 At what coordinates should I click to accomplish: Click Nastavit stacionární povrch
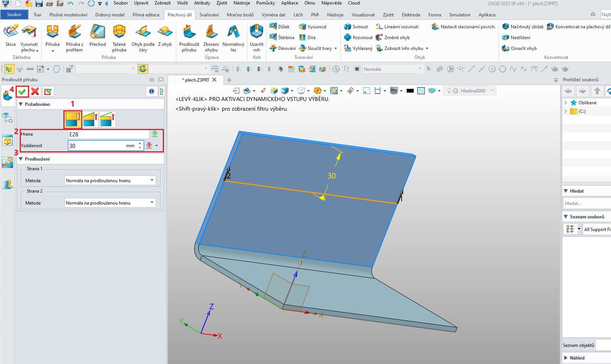coord(463,27)
